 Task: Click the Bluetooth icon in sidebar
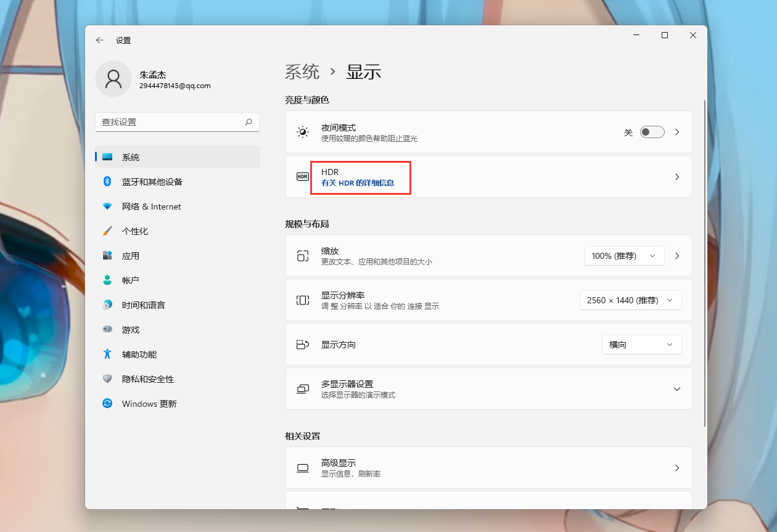[107, 182]
